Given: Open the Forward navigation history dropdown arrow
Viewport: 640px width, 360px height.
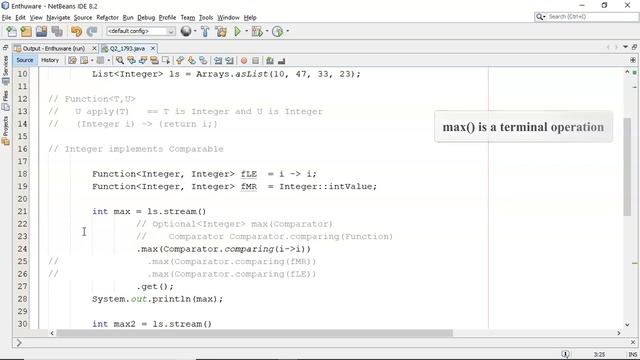Looking at the screenshot, I should point(109,60).
